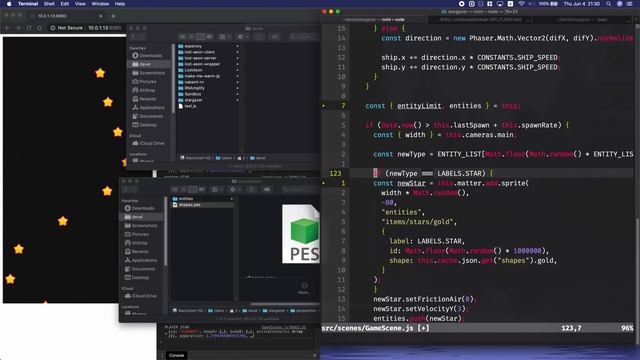
Task: Switch to the second terminal tab
Action: (x=480, y=19)
